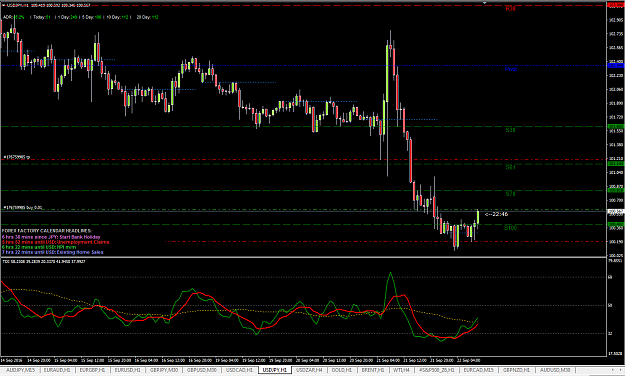Screen dimensions: 625x376
Task: Click the Pivot price tag on the price axis
Action: pyautogui.click(x=616, y=65)
